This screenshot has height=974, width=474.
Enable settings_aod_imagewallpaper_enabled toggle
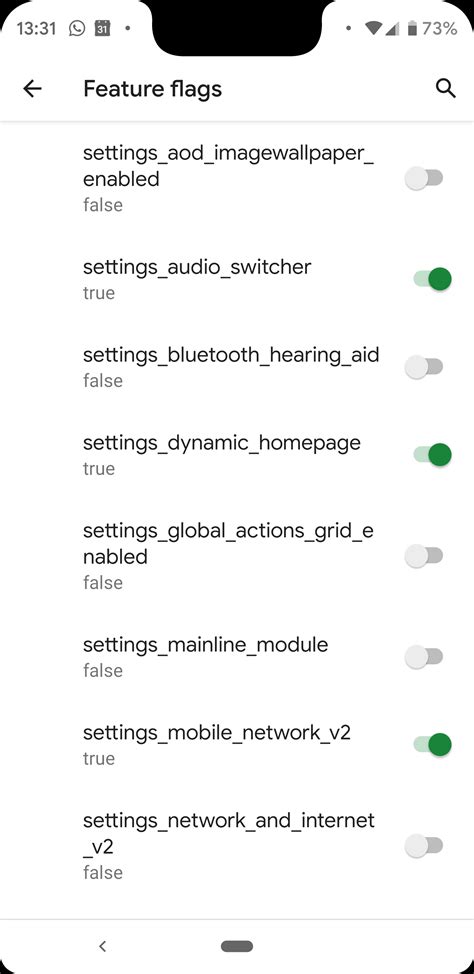pos(424,179)
